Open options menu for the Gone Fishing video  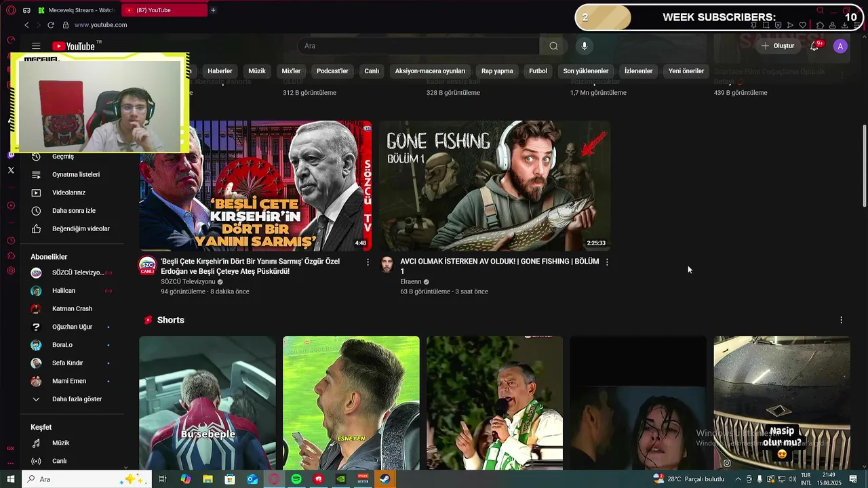[x=607, y=262]
